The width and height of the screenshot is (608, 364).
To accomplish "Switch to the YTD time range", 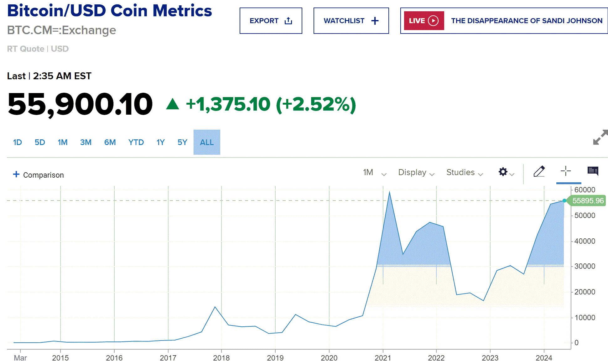I will pos(136,143).
